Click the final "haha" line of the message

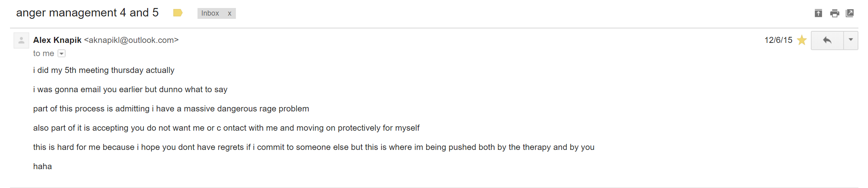[42, 166]
